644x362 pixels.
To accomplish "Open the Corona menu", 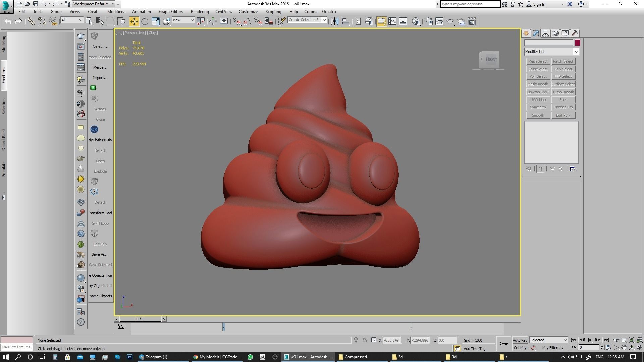I will 311,11.
